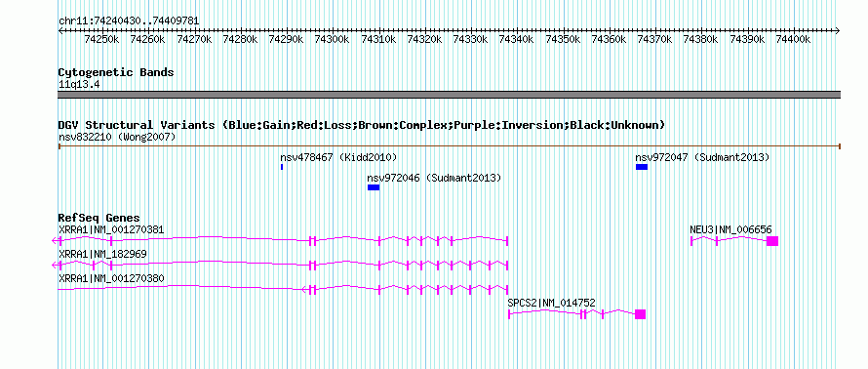The width and height of the screenshot is (868, 369).
Task: Click the 74300k ruler position label
Action: tap(333, 39)
